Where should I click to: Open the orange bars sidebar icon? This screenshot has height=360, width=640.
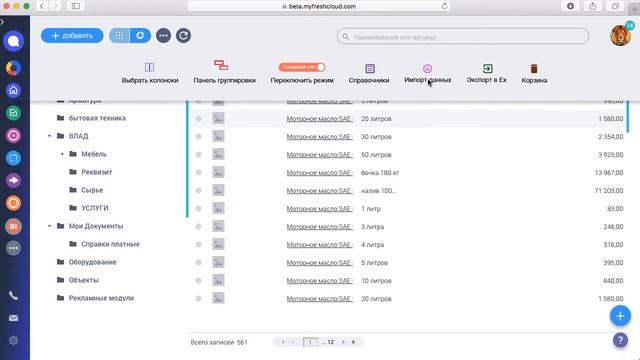point(13,226)
